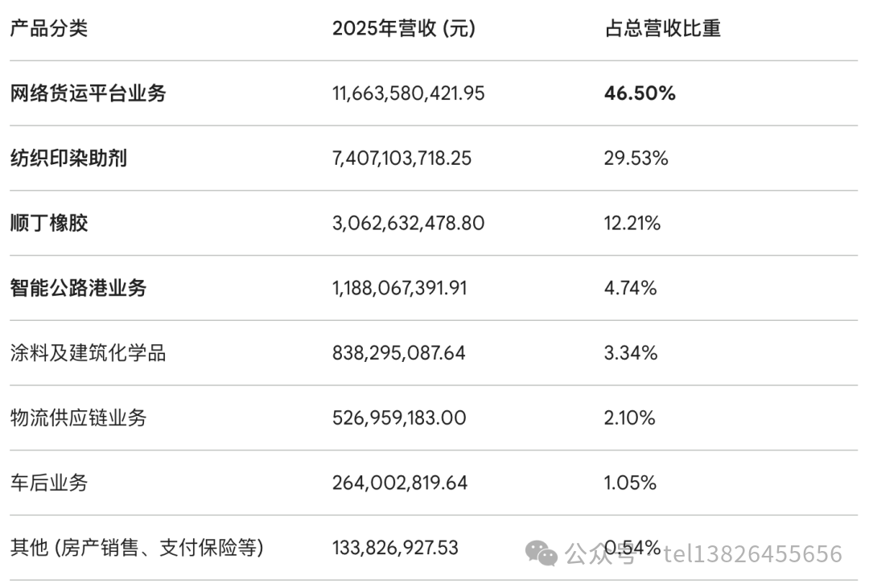This screenshot has height=588, width=869.
Task: Click the 涂料及建筑化学品 row label
Action: pyautogui.click(x=89, y=352)
